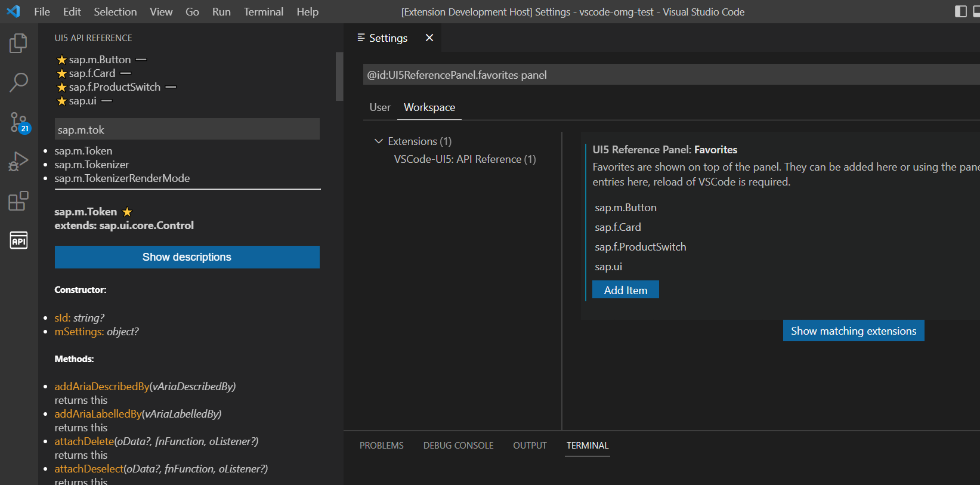Open the TERMINAL panel tab

[588, 446]
